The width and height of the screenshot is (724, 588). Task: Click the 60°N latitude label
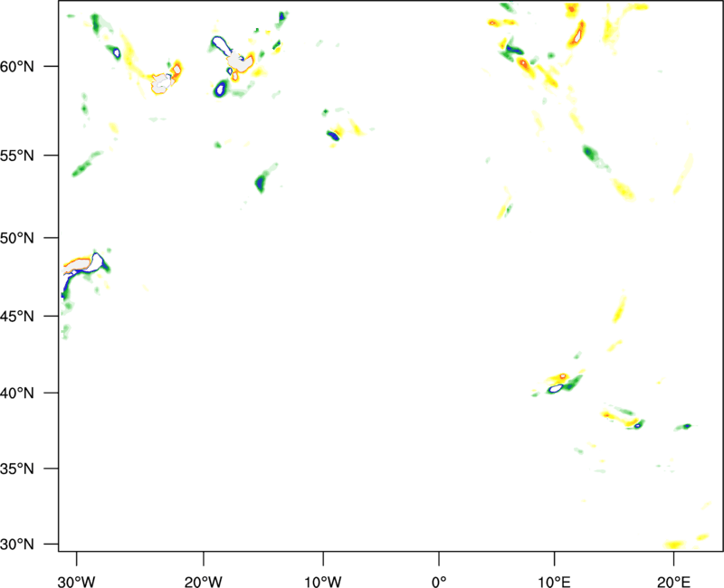(x=17, y=66)
